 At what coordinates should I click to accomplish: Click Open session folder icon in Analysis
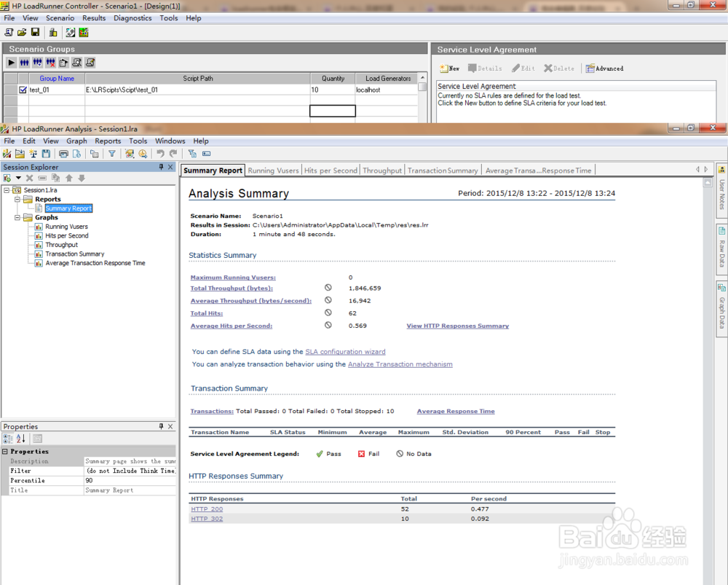20,153
